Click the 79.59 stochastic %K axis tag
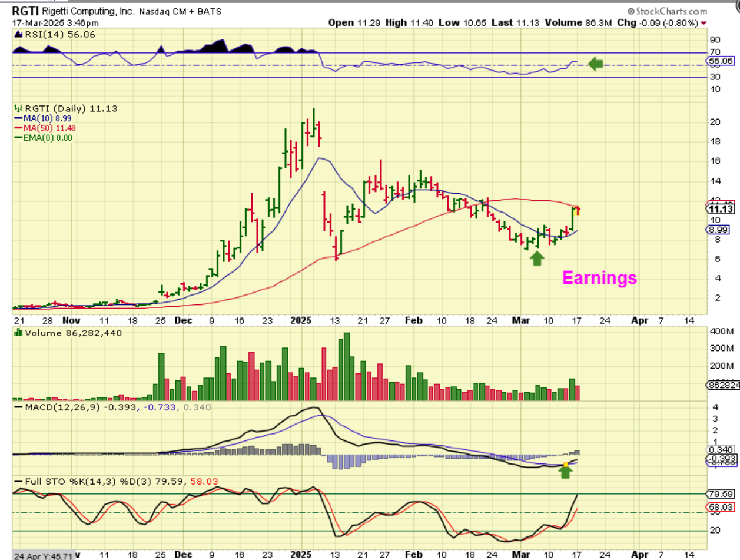This screenshot has width=740, height=560. [x=721, y=493]
